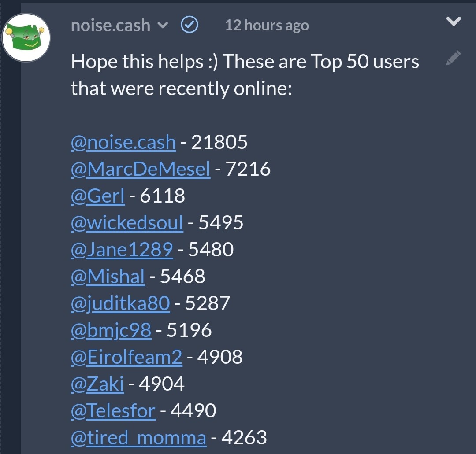Click the noise.cash author name
The image size is (476, 454).
tap(111, 25)
